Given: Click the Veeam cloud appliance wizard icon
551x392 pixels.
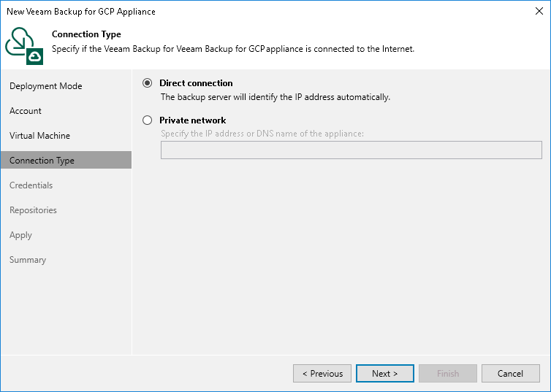Looking at the screenshot, I should coord(24,46).
